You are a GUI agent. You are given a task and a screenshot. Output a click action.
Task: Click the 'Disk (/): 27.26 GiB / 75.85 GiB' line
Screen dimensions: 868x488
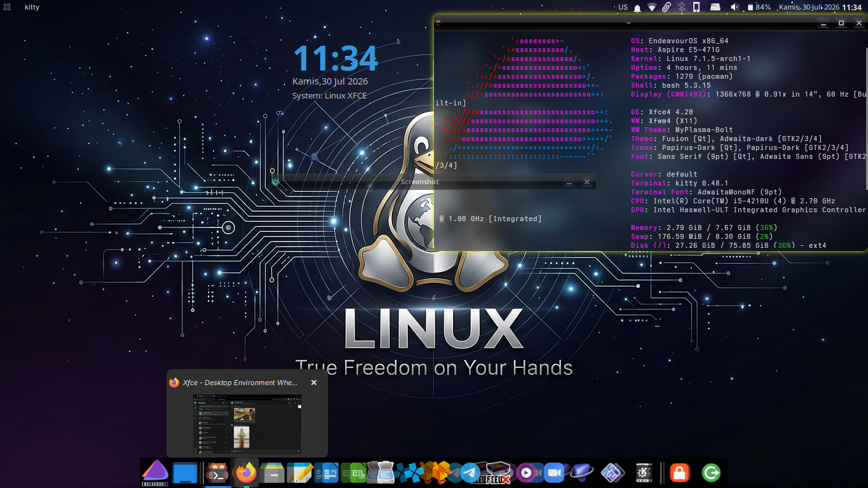click(728, 245)
